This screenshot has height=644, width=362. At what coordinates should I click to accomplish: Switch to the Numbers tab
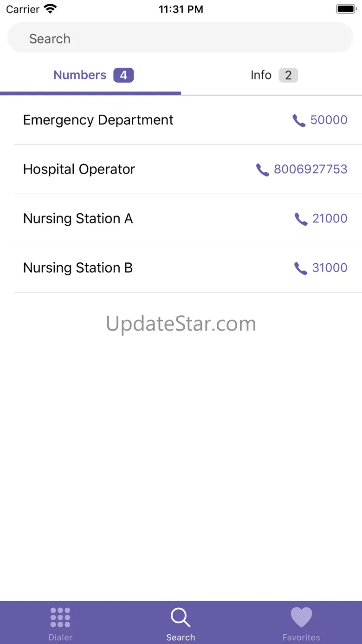pyautogui.click(x=90, y=75)
